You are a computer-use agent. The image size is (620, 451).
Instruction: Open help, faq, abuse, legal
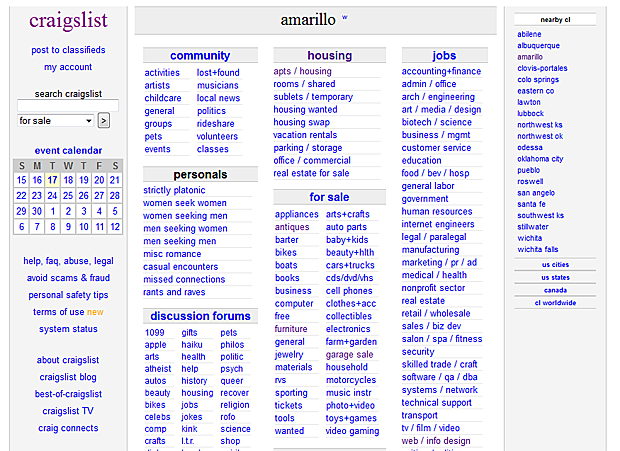68,261
